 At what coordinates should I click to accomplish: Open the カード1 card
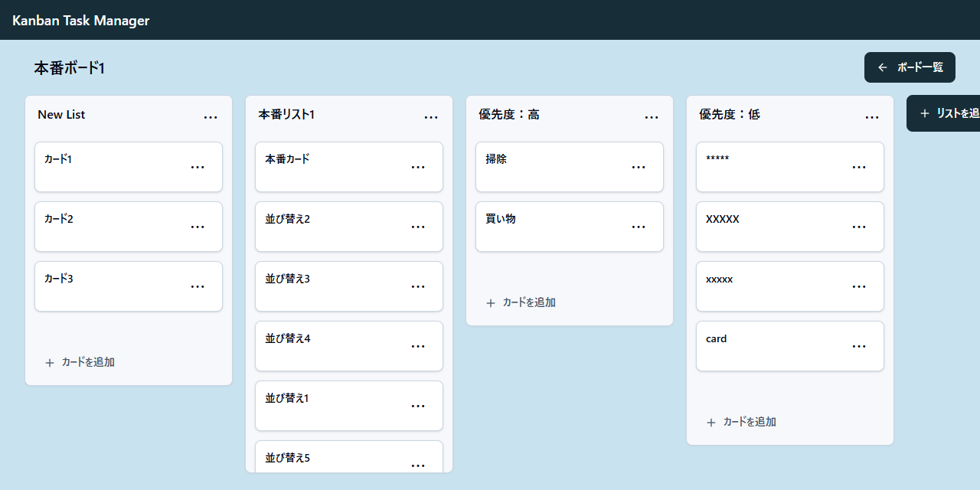129,167
